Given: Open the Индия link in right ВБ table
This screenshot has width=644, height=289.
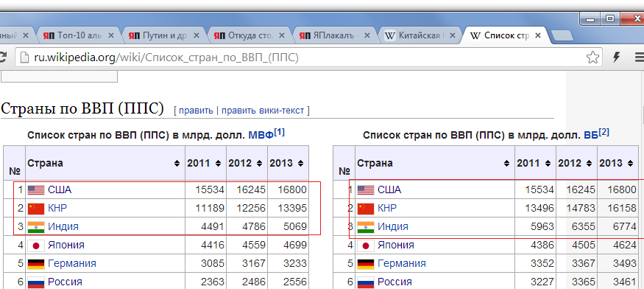Looking at the screenshot, I should (x=393, y=226).
